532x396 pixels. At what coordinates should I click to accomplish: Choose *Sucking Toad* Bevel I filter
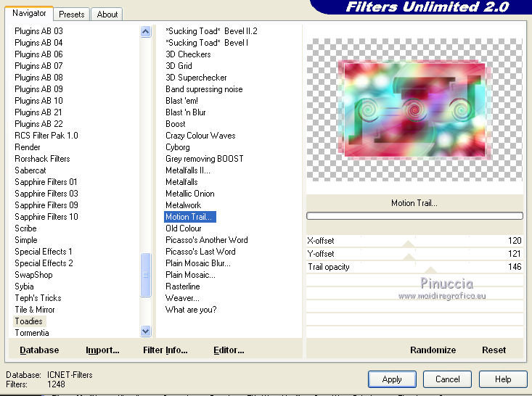coord(207,43)
